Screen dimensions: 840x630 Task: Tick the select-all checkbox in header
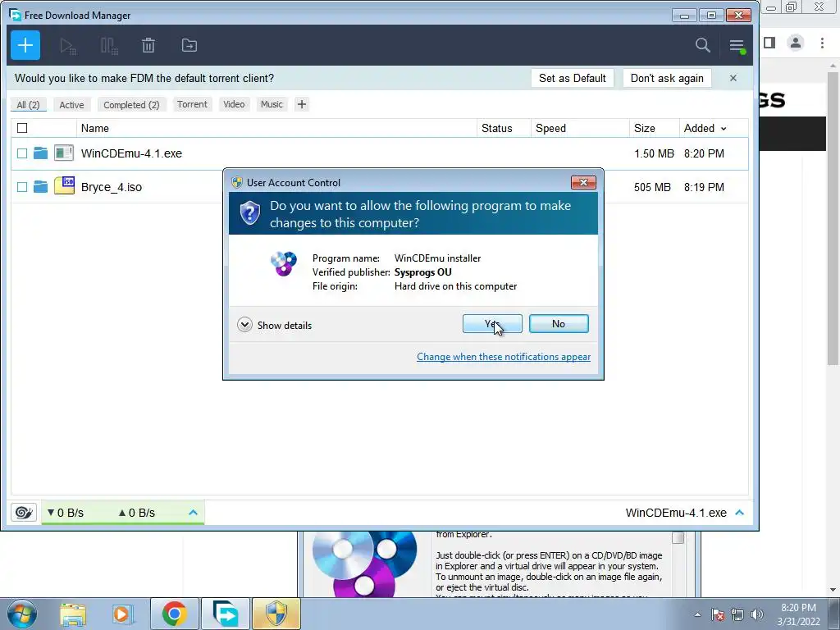pos(22,128)
